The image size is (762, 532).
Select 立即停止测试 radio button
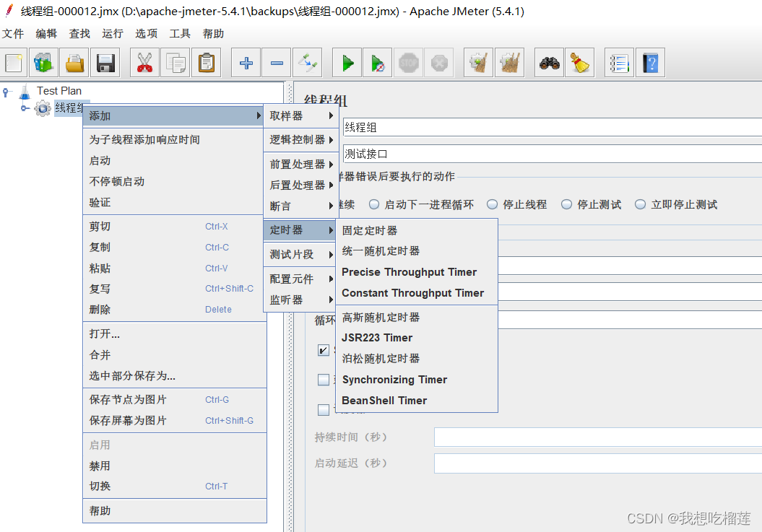[x=641, y=204]
